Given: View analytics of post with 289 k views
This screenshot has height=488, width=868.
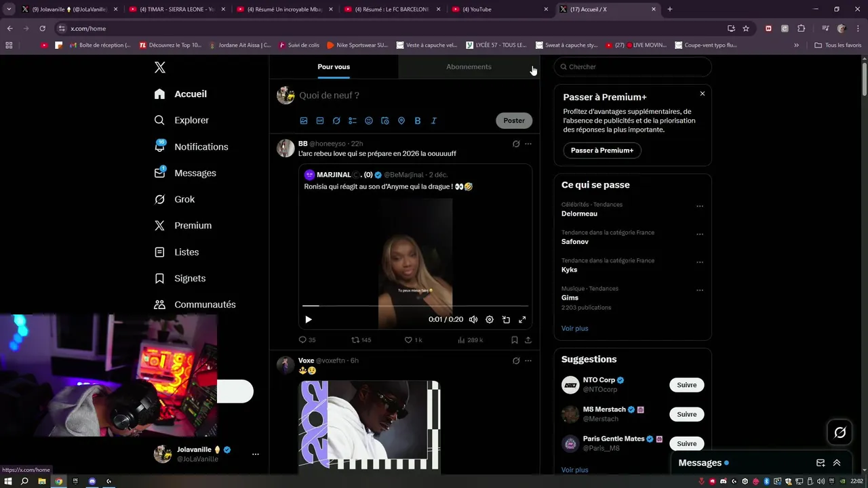Looking at the screenshot, I should point(470,340).
